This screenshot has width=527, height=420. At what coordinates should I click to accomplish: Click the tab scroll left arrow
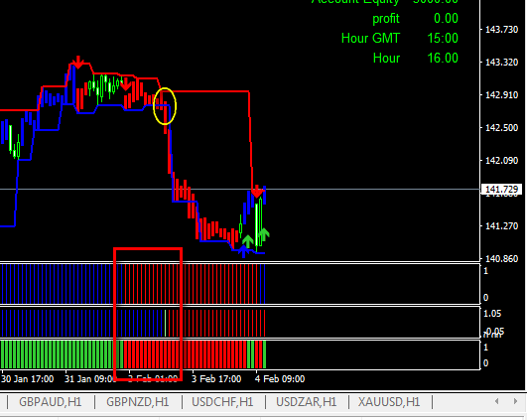(x=497, y=401)
